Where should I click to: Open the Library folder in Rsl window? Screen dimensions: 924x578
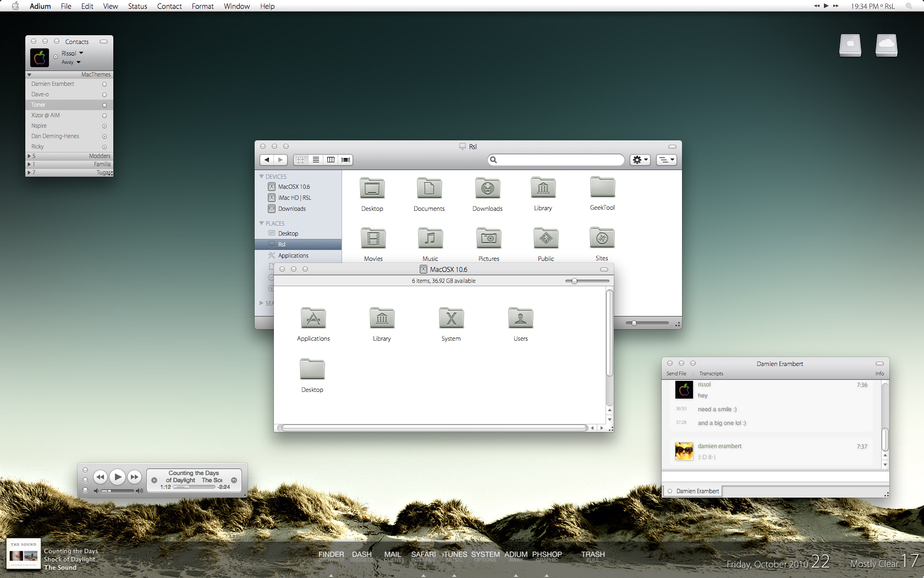(x=543, y=189)
